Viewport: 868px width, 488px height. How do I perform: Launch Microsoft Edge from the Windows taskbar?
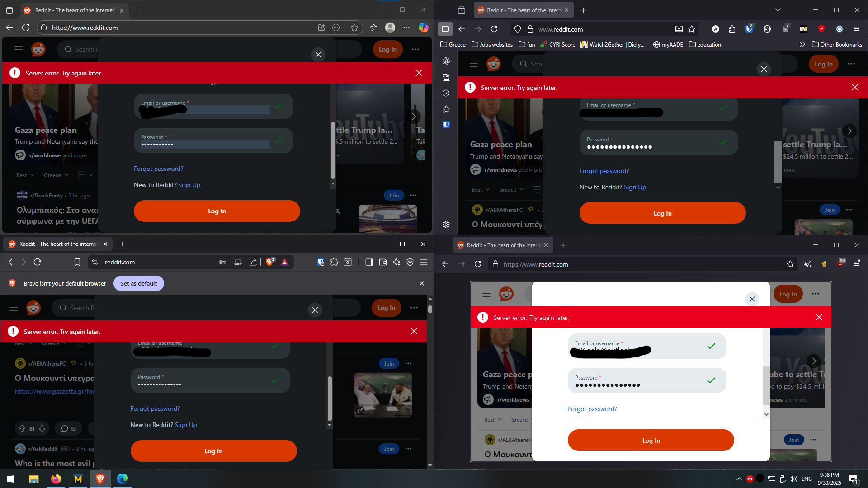click(123, 479)
